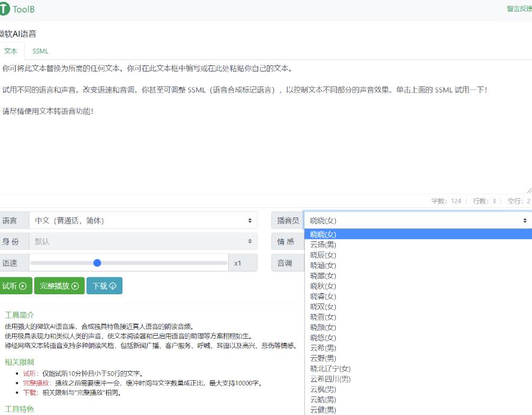
Task: Click the play icon on 完整播放 button
Action: click(74, 286)
